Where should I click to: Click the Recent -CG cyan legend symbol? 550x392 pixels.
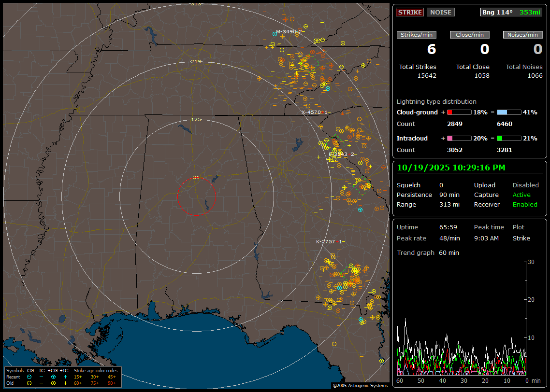(x=29, y=377)
